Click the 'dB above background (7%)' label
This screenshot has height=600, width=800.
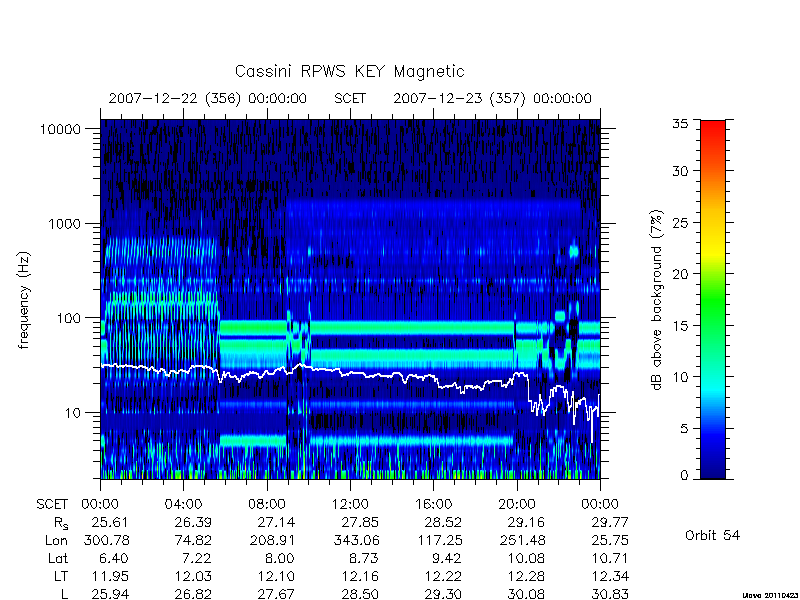(x=656, y=300)
